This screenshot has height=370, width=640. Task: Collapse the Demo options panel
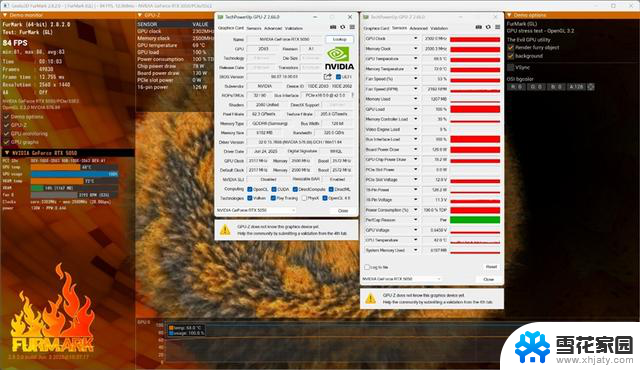coord(509,15)
